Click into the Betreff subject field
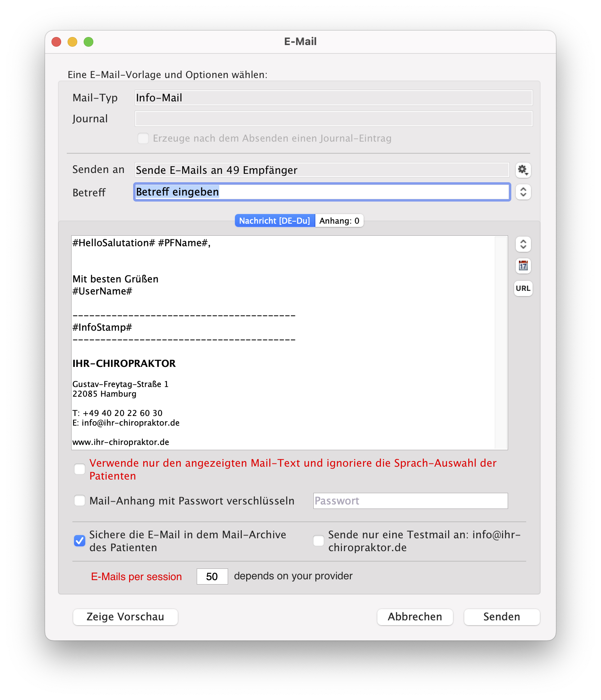The width and height of the screenshot is (601, 700). [x=322, y=192]
